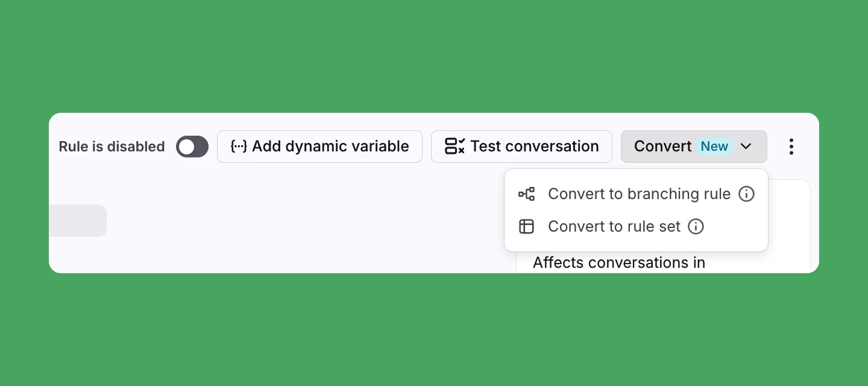The width and height of the screenshot is (868, 386).
Task: Expand the Convert dropdown chevron
Action: pyautogui.click(x=746, y=147)
